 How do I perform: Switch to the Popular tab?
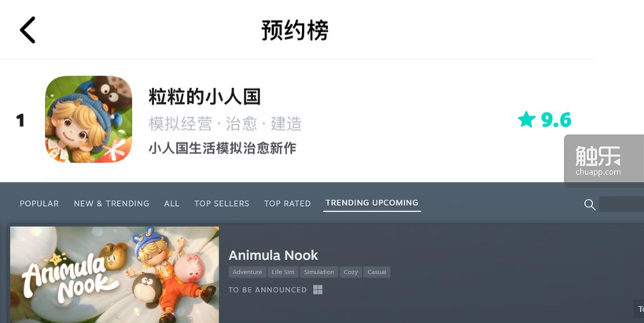coord(39,204)
